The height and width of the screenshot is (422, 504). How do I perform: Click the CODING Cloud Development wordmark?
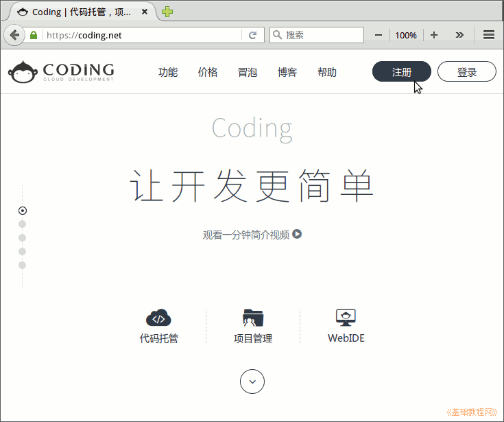tap(78, 72)
